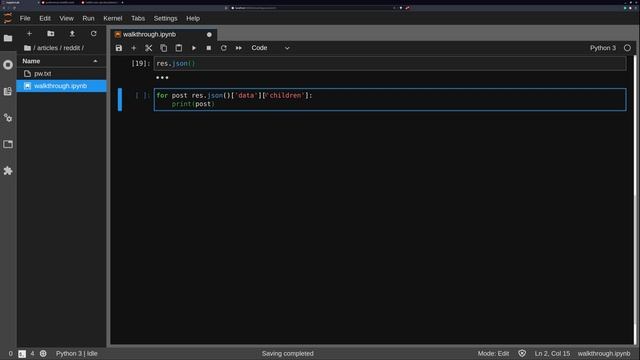Screen dimensions: 640x360
Task: Click the print(post) line in active cell
Action: point(193,104)
